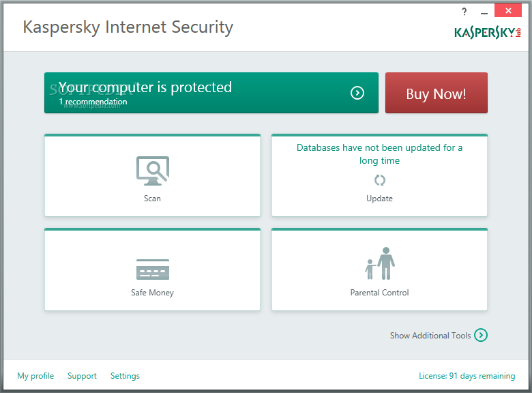
Task: Click the Scan monitor magnifier icon
Action: (152, 171)
